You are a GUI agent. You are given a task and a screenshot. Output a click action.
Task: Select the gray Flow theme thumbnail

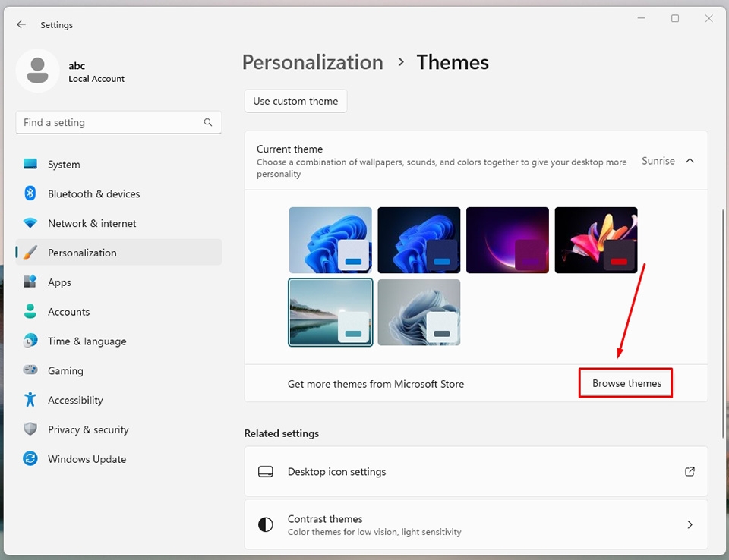(x=419, y=313)
